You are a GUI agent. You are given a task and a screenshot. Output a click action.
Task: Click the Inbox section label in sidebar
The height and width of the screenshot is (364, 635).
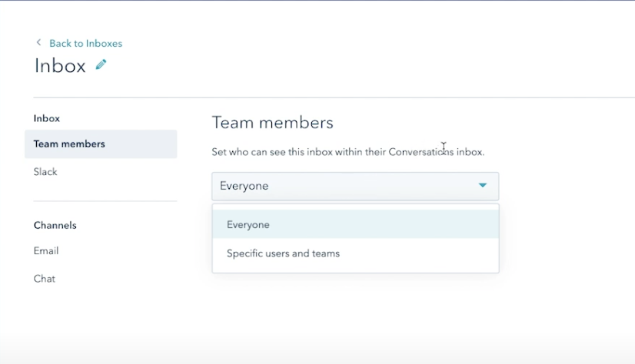(x=47, y=118)
